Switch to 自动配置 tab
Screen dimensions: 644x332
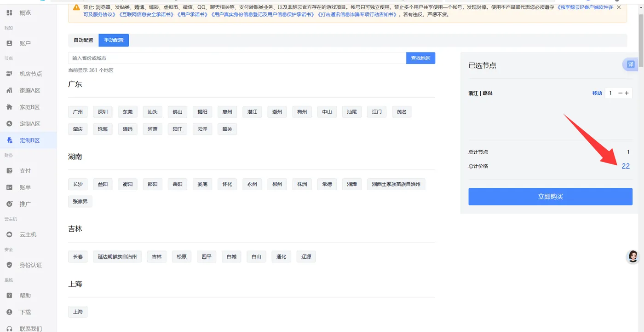tap(83, 40)
